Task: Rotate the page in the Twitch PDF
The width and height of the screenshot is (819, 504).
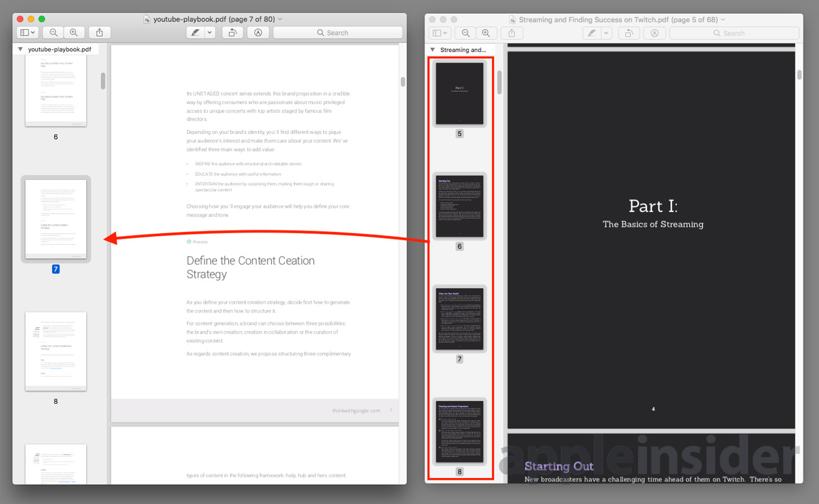Action: point(629,33)
